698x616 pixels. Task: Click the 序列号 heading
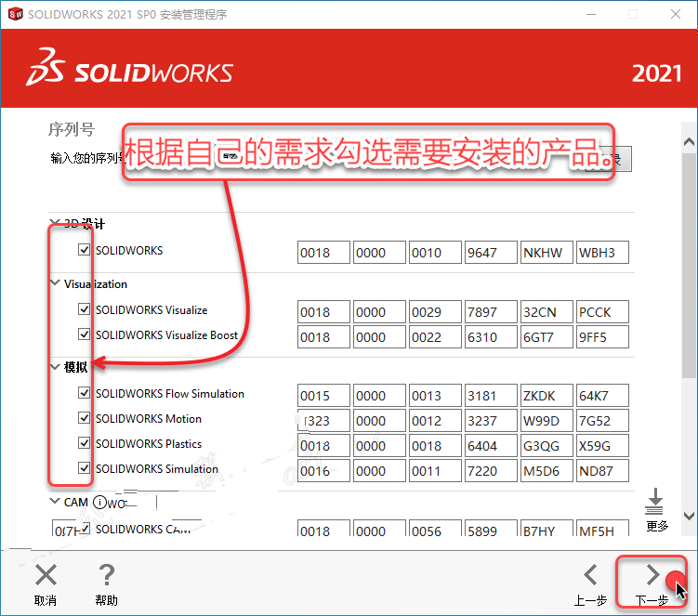click(x=72, y=129)
